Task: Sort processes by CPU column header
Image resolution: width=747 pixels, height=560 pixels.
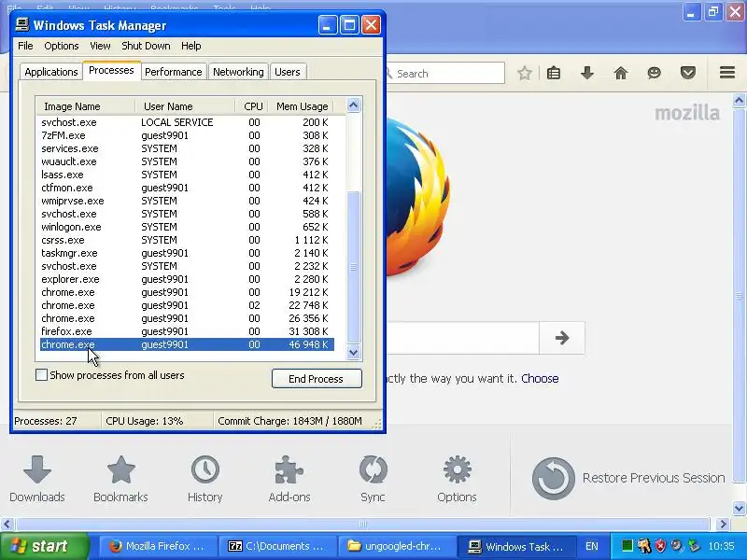Action: click(x=253, y=106)
